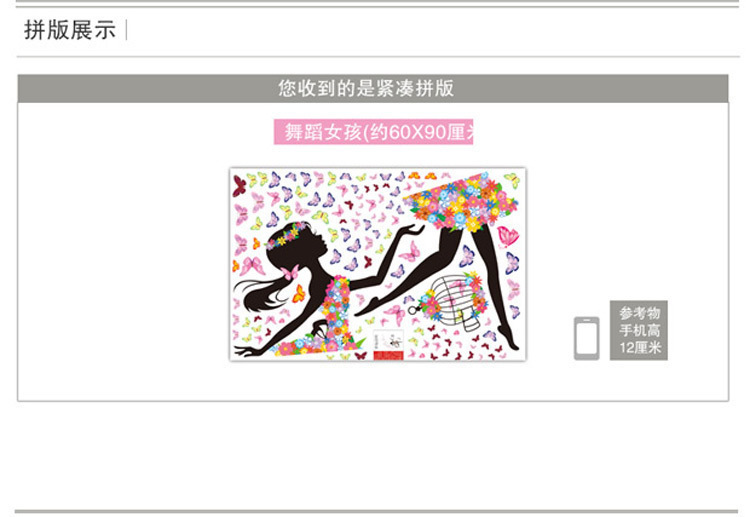This screenshot has height=517, width=750.
Task: Click the flower skirt at top right
Action: coord(460,202)
